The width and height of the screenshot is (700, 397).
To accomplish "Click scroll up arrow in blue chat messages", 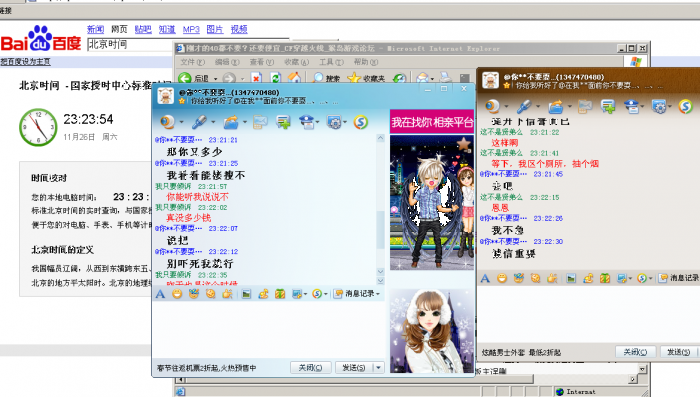I will (380, 138).
